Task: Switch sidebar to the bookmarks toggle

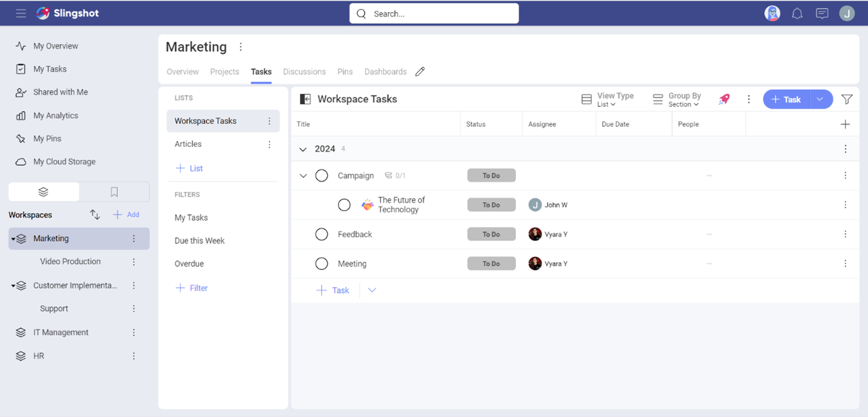Action: tap(114, 191)
